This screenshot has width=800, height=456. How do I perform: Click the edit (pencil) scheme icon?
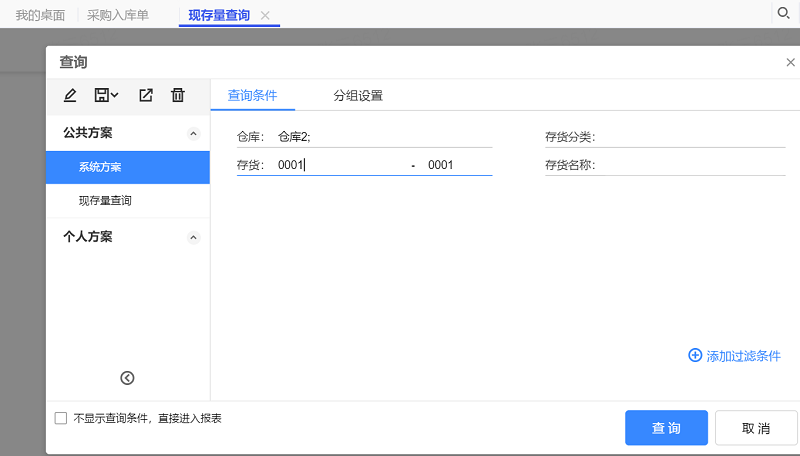click(x=70, y=95)
